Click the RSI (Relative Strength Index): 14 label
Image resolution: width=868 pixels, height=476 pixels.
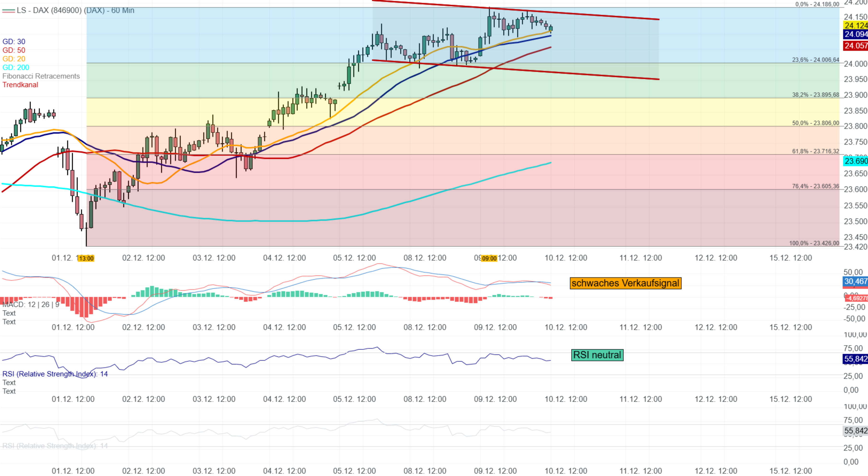[55, 374]
